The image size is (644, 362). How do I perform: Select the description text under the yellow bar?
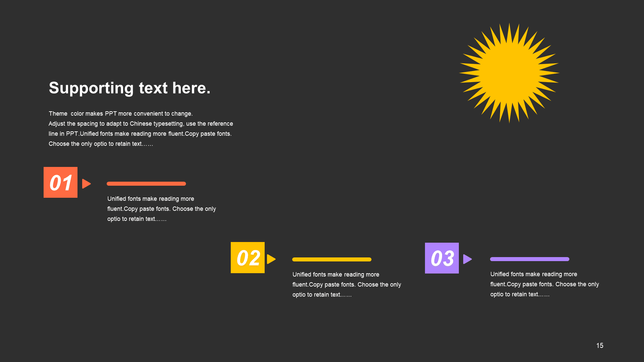coord(347,285)
